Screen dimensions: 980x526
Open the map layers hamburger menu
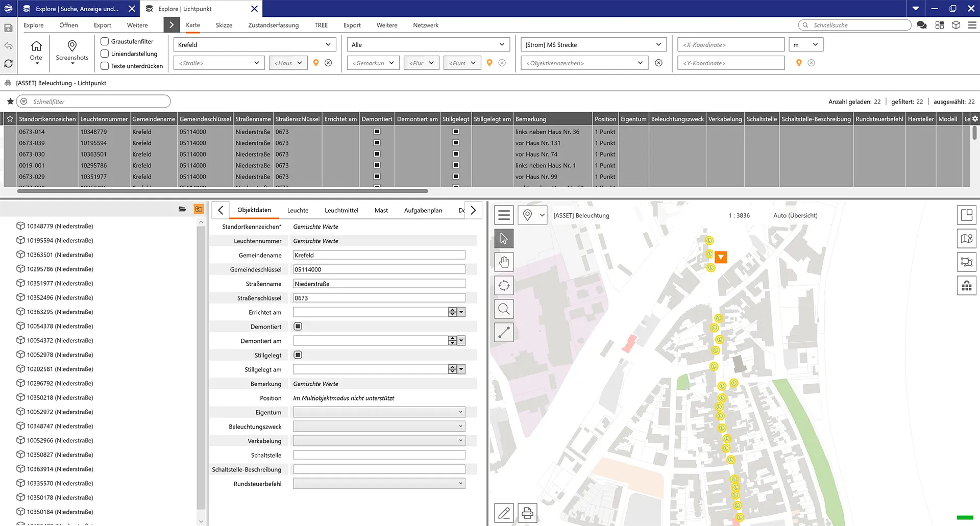coord(504,215)
